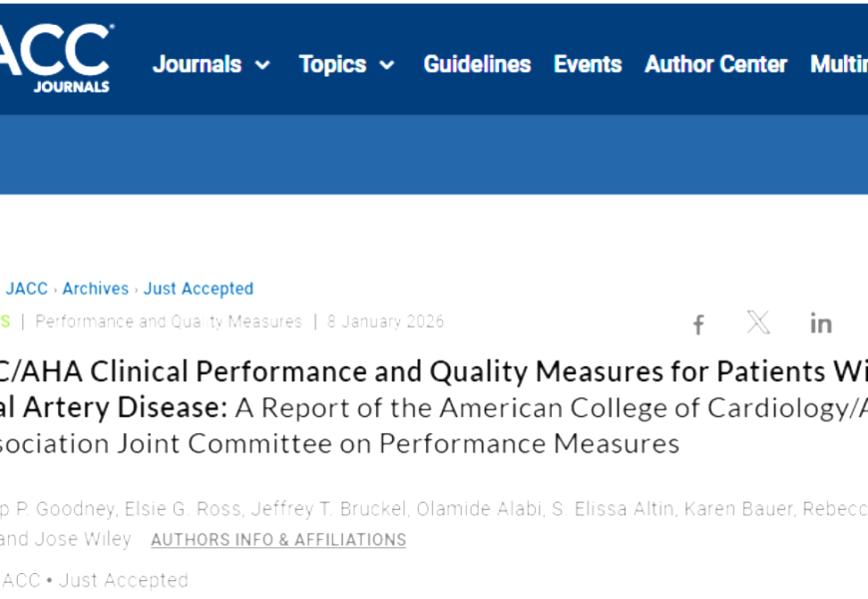Expand Authors Info & Affiliations
The image size is (868, 599).
coord(278,540)
